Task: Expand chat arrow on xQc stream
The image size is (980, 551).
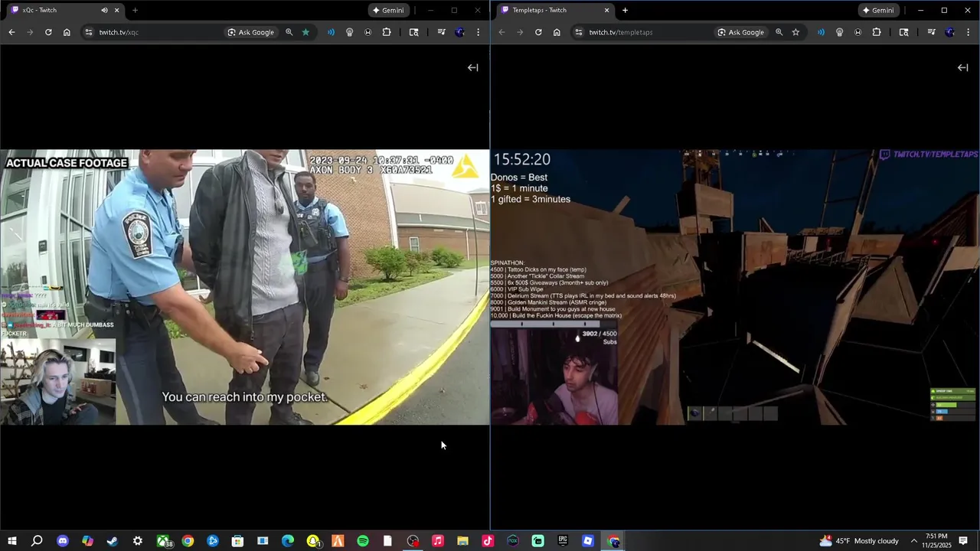Action: pyautogui.click(x=472, y=67)
